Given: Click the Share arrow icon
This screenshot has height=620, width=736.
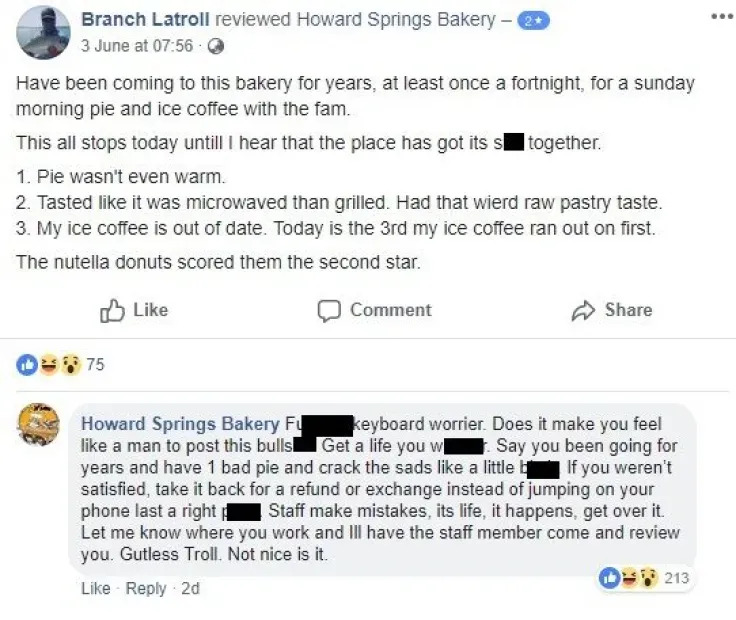Looking at the screenshot, I should [583, 311].
